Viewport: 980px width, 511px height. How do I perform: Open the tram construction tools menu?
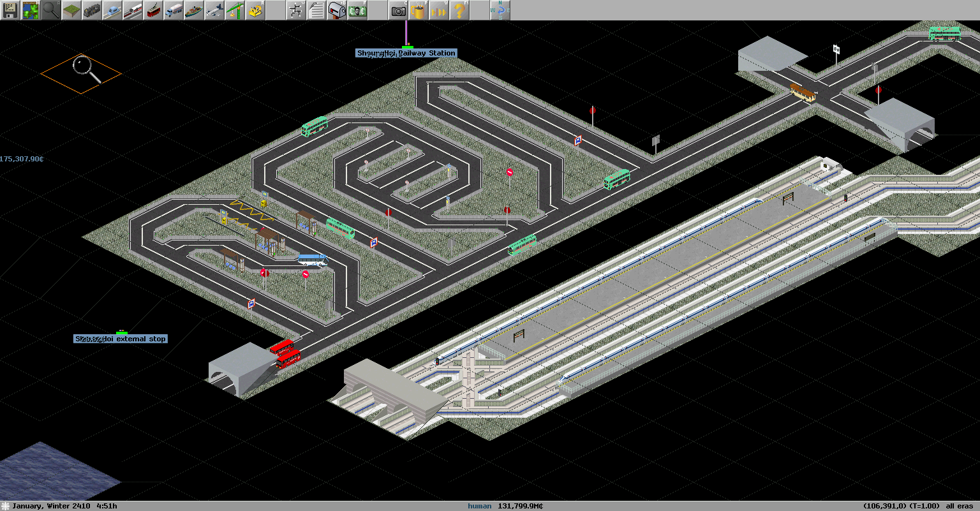[153, 10]
